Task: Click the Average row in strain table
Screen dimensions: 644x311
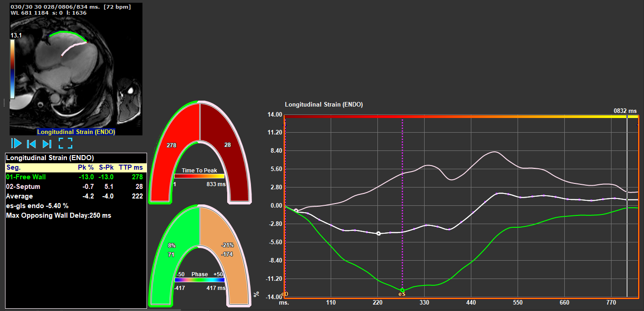Action: pos(19,196)
